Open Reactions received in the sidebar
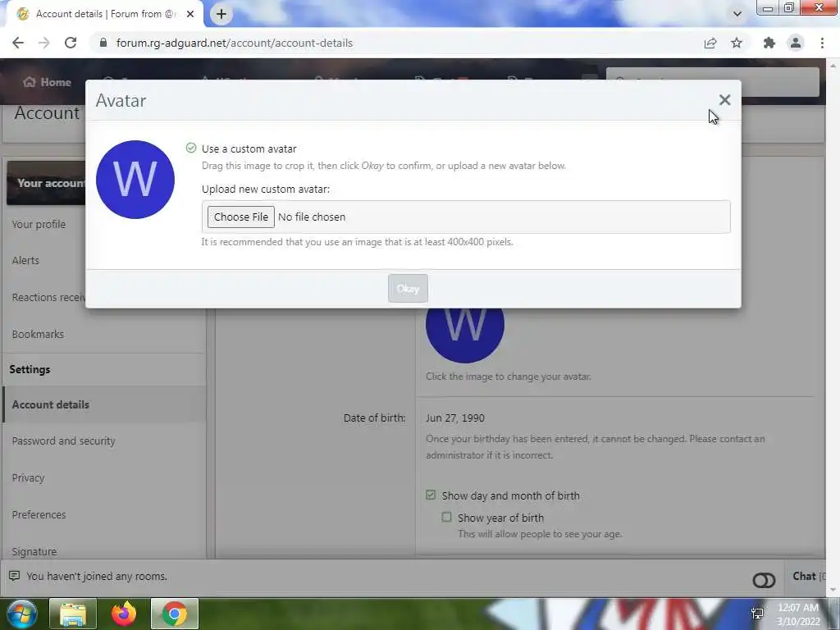Screen dimensions: 840x630 click(48, 297)
